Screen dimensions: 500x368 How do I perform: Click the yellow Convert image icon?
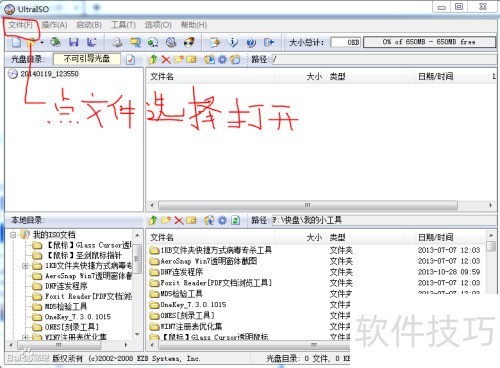[x=135, y=42]
